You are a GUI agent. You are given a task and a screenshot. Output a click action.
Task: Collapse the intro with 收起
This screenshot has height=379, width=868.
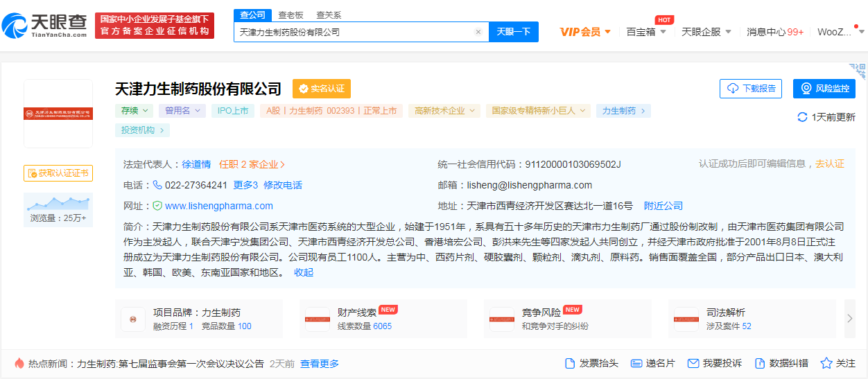click(x=304, y=272)
